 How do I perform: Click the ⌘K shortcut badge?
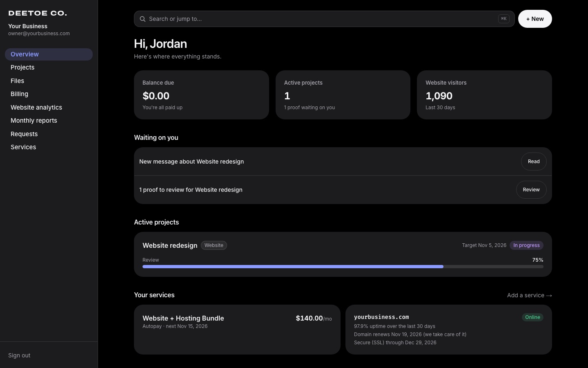(x=503, y=19)
